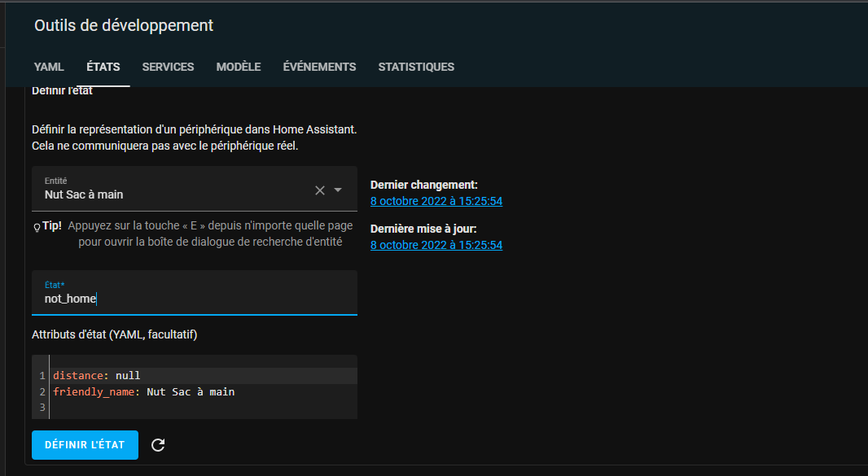868x476 pixels.
Task: Select the ÉTATS tab
Action: (103, 67)
